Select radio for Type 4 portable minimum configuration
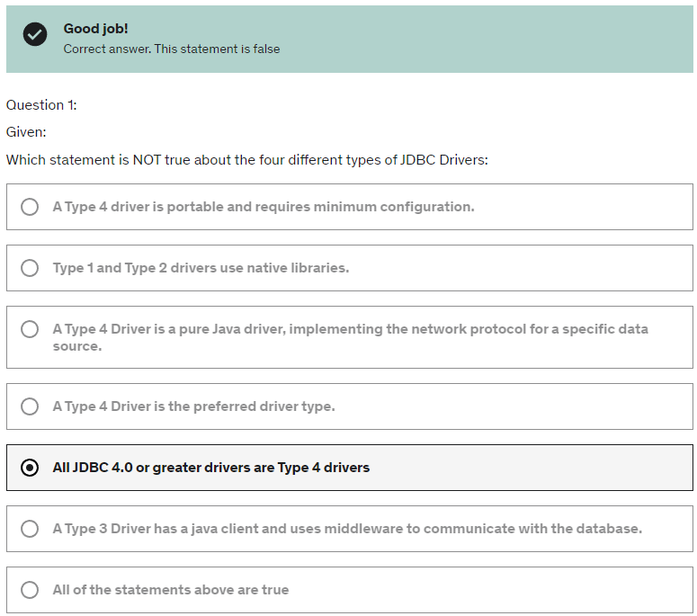The image size is (697, 616). tap(30, 207)
